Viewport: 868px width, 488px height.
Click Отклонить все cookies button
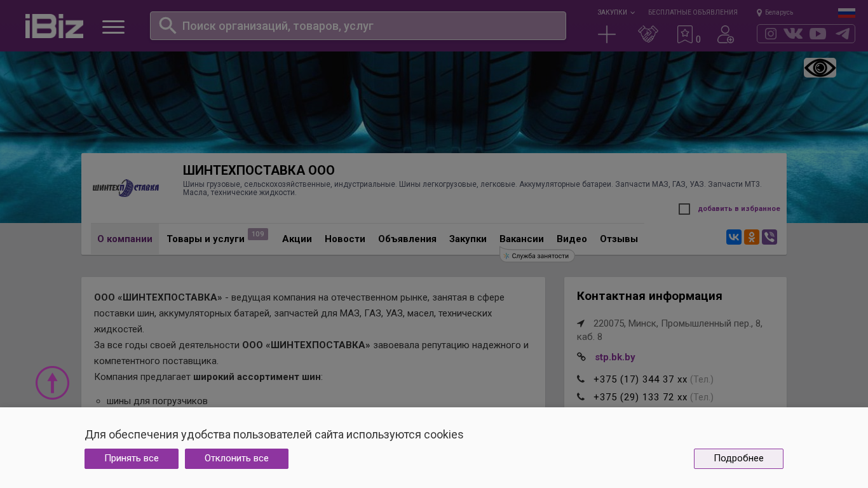coord(236,459)
